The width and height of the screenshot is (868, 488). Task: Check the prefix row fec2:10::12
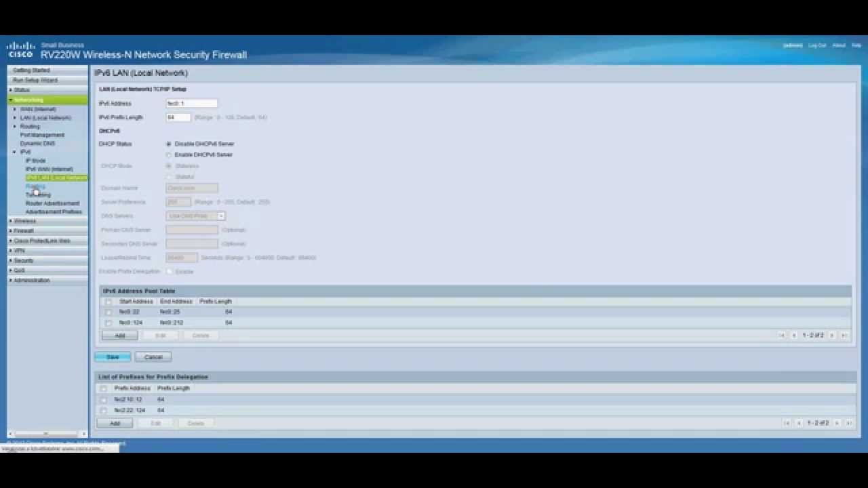coord(103,400)
